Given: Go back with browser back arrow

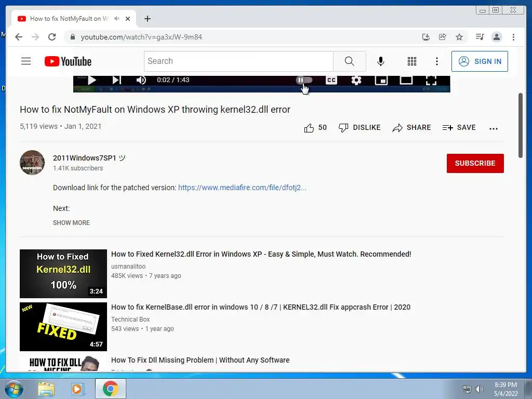Looking at the screenshot, I should pyautogui.click(x=19, y=37).
